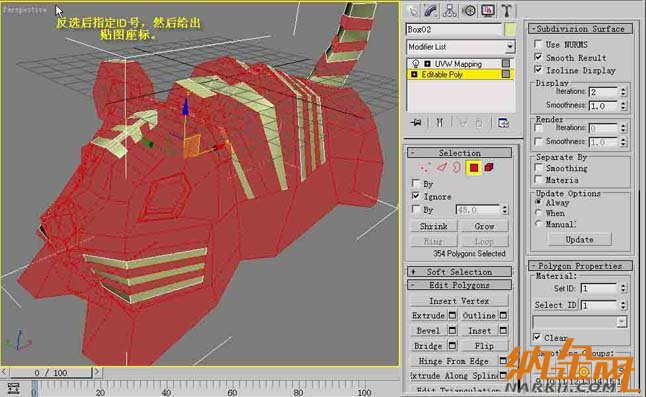This screenshot has width=646, height=397.
Task: Toggle Show End Result icon
Action: coord(440,123)
